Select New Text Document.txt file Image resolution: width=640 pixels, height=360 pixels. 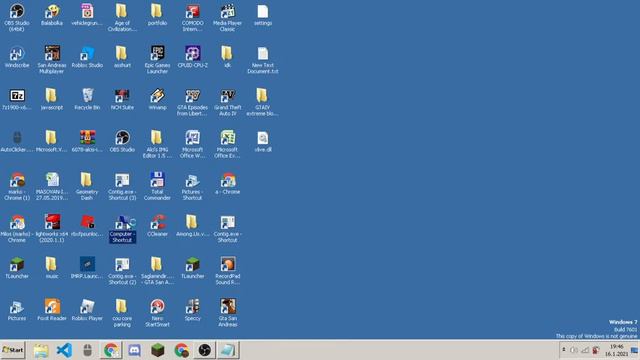pyautogui.click(x=263, y=60)
